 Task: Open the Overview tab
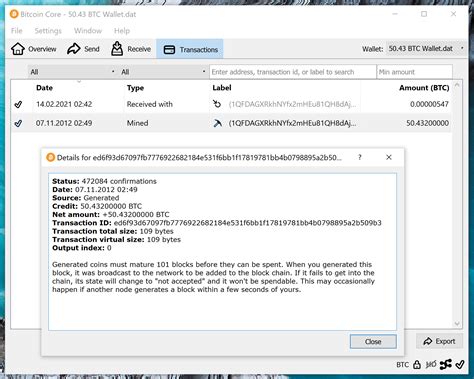pyautogui.click(x=34, y=49)
